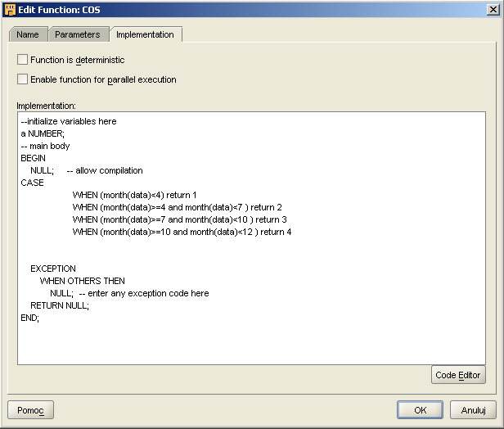504x429 pixels.
Task: Place cursor on the EXCEPTION line
Action: (x=53, y=269)
